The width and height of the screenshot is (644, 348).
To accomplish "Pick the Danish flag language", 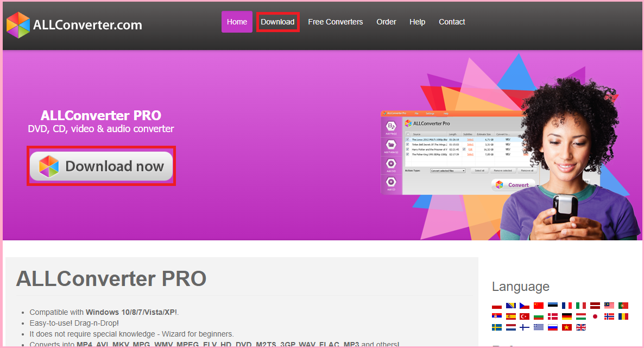I will (553, 316).
